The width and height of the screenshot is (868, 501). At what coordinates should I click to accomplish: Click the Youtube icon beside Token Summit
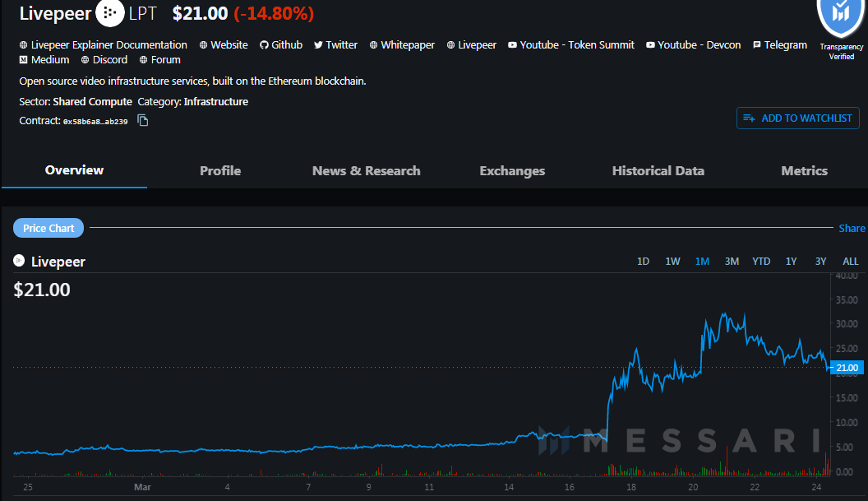(513, 45)
